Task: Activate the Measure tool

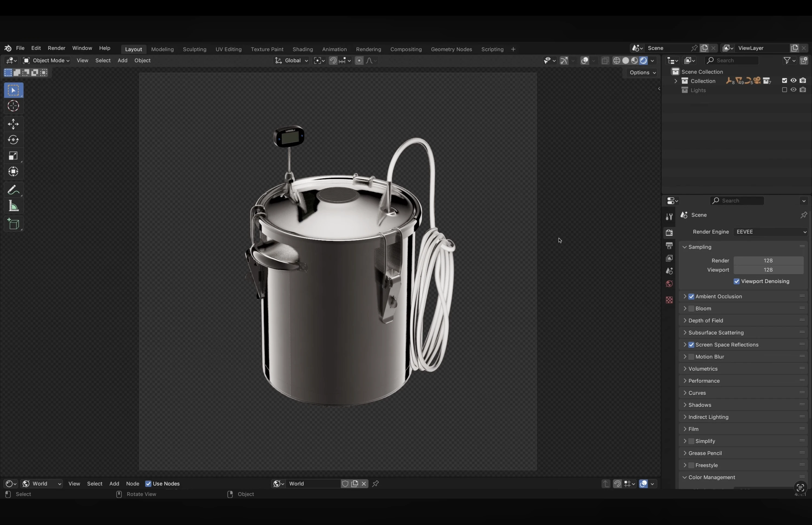Action: (x=13, y=205)
